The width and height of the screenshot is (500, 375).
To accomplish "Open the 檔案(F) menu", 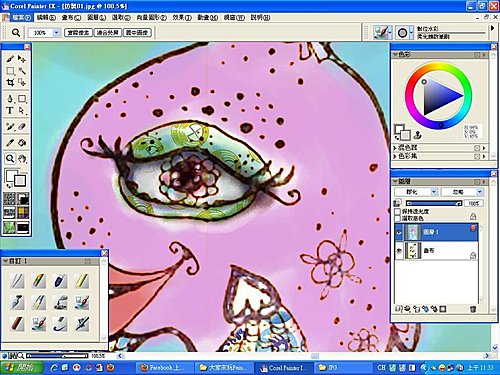I will coord(22,17).
